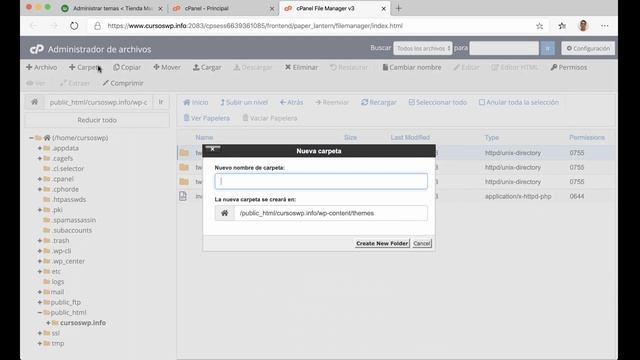Viewport: 640px width, 360px height.
Task: Select the ssl folder in tree
Action: (56, 333)
